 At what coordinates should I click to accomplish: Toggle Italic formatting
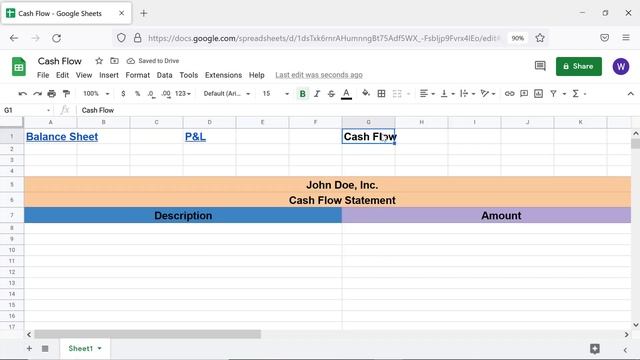point(317,94)
